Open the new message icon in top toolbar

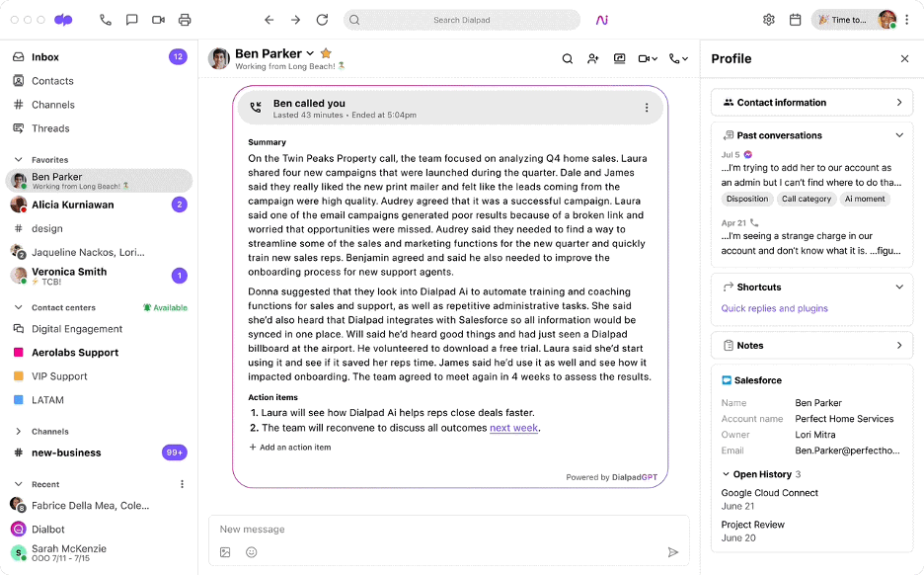(x=132, y=20)
